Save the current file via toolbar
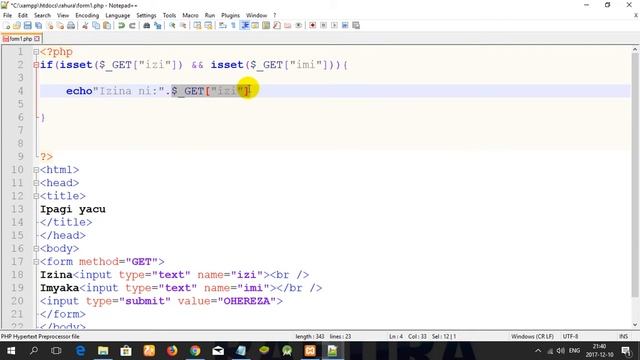The image size is (640, 360). pos(27,25)
